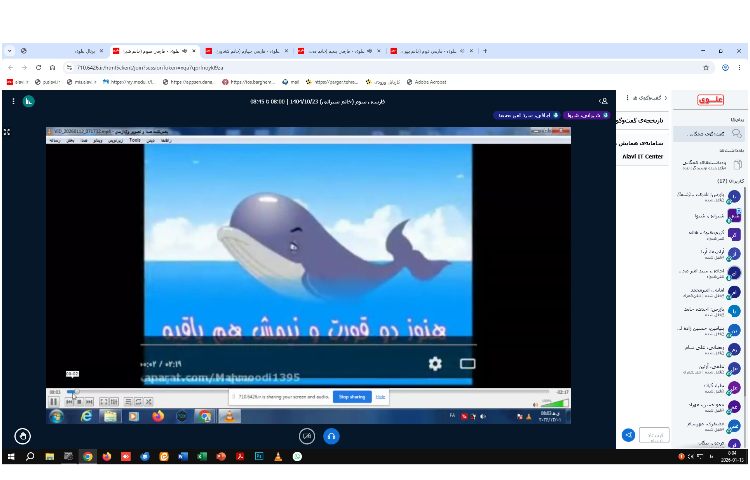750x480 pixels.
Task: Click the headphones audio button
Action: [331, 436]
